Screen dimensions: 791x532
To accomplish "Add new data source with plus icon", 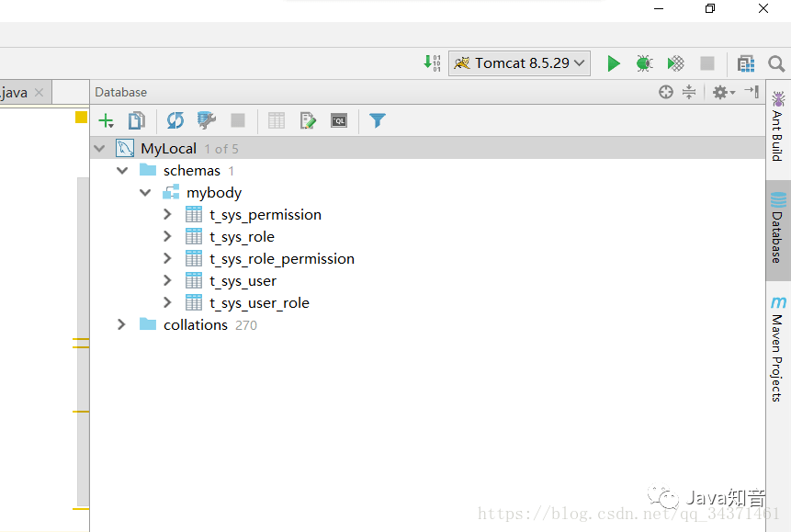I will coord(107,120).
